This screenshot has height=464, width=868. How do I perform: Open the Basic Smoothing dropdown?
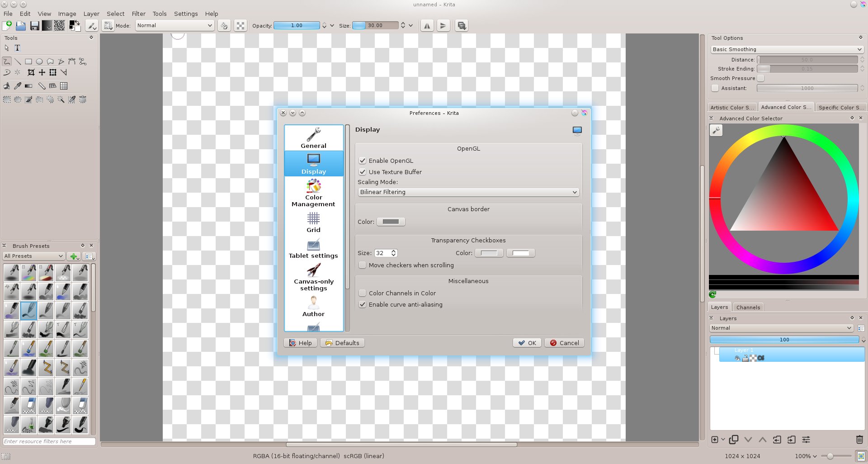pos(787,49)
